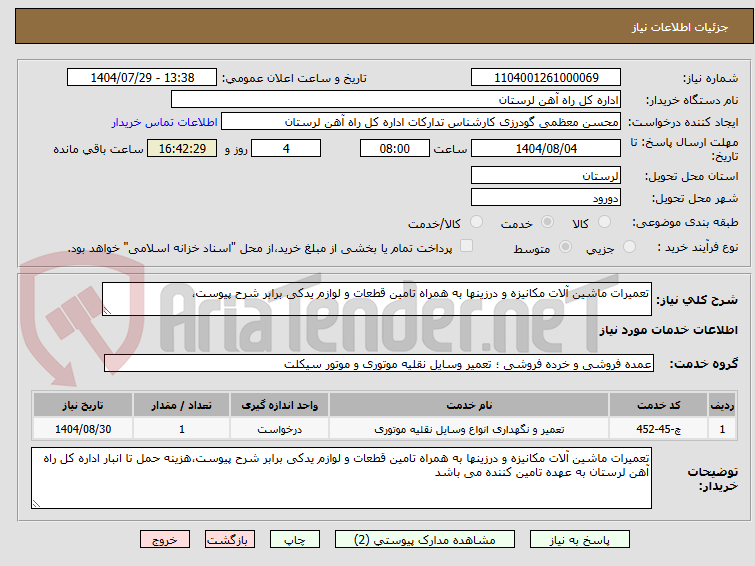Click the جزئیات اطلاعات نیاز header title
Image resolution: width=755 pixels, height=566 pixels.
[679, 27]
